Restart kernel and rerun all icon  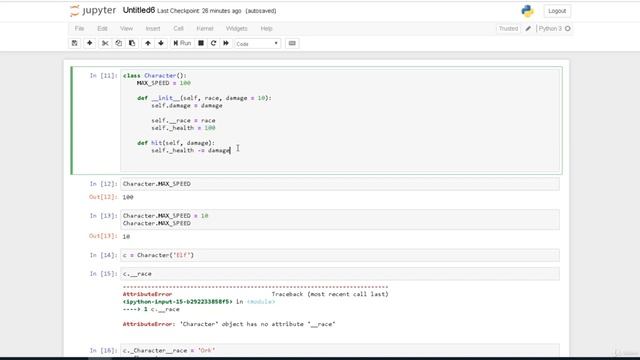click(226, 43)
